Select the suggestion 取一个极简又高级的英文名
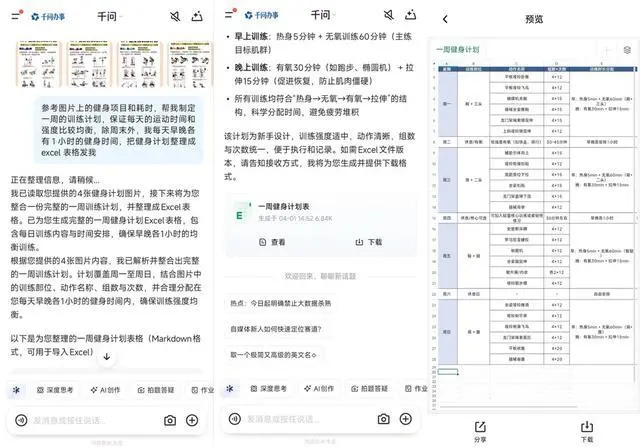This screenshot has width=640, height=447. pyautogui.click(x=273, y=355)
